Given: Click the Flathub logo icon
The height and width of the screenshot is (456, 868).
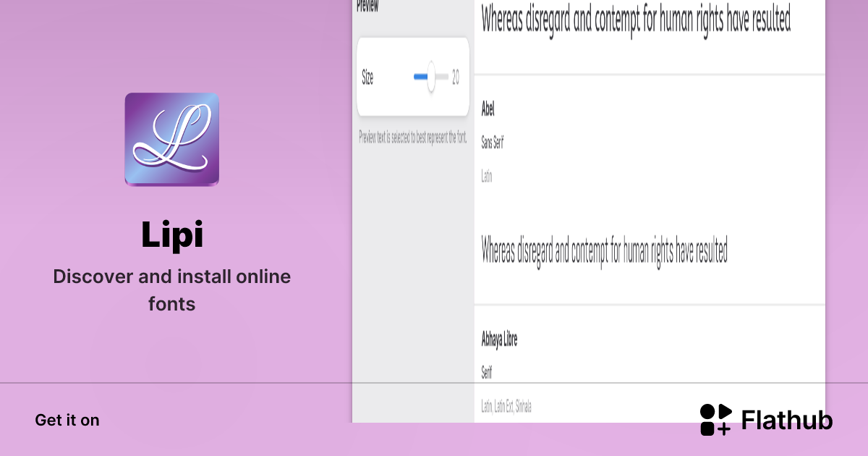Looking at the screenshot, I should (x=715, y=420).
